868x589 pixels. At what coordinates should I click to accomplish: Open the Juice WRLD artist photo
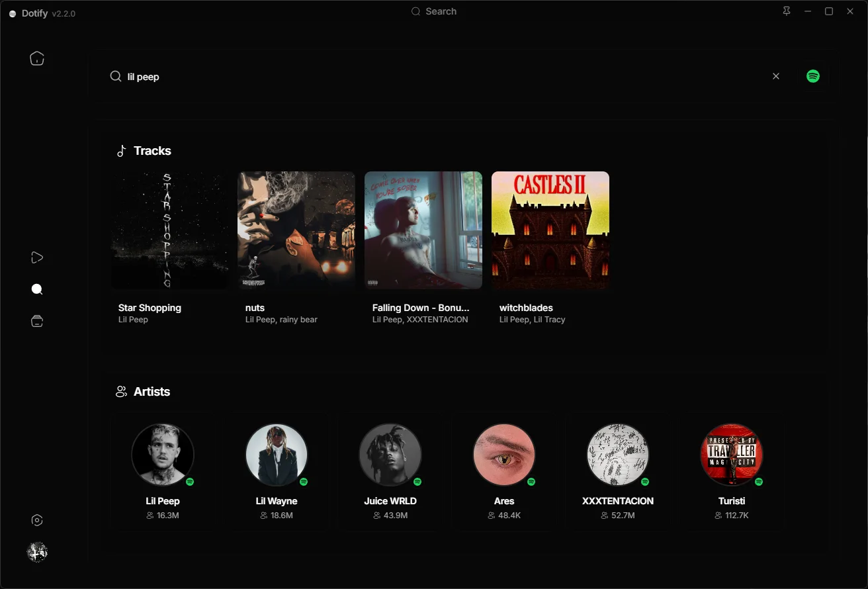pos(390,455)
